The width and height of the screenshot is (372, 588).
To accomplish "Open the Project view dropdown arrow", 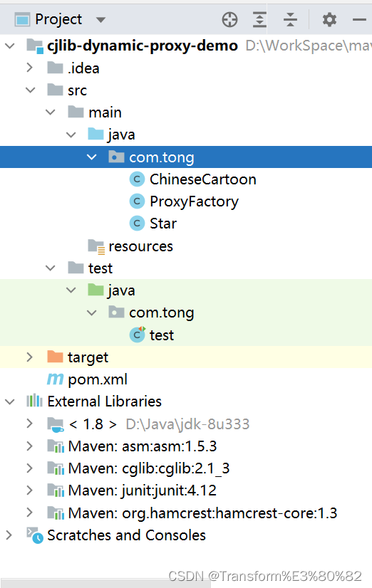I will pos(100,19).
